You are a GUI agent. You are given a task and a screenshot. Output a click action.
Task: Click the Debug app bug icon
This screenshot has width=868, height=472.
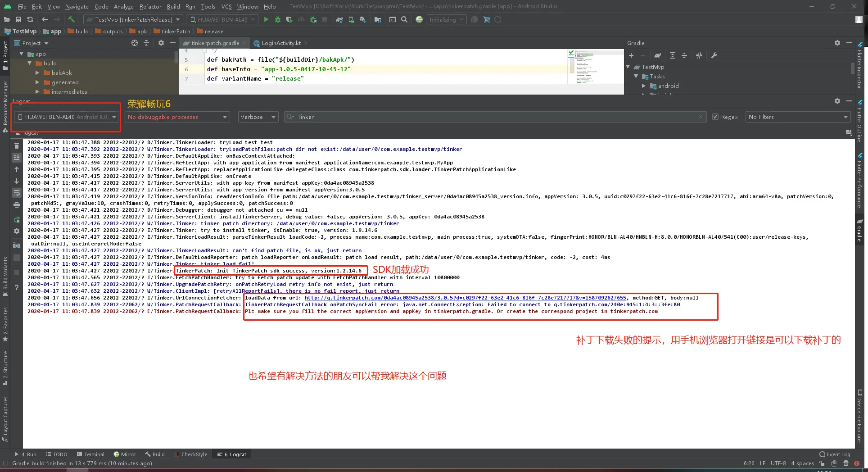tap(278, 19)
